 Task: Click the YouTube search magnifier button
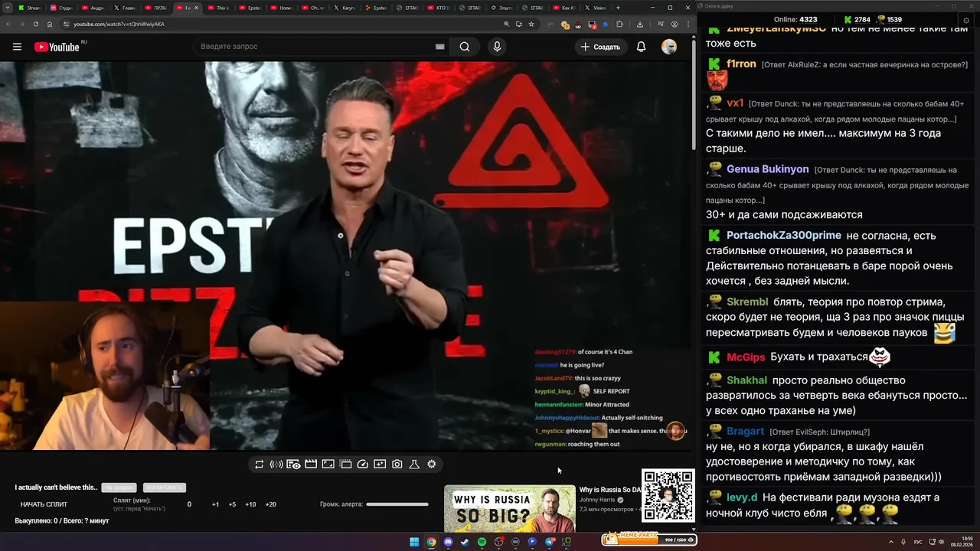tap(465, 47)
